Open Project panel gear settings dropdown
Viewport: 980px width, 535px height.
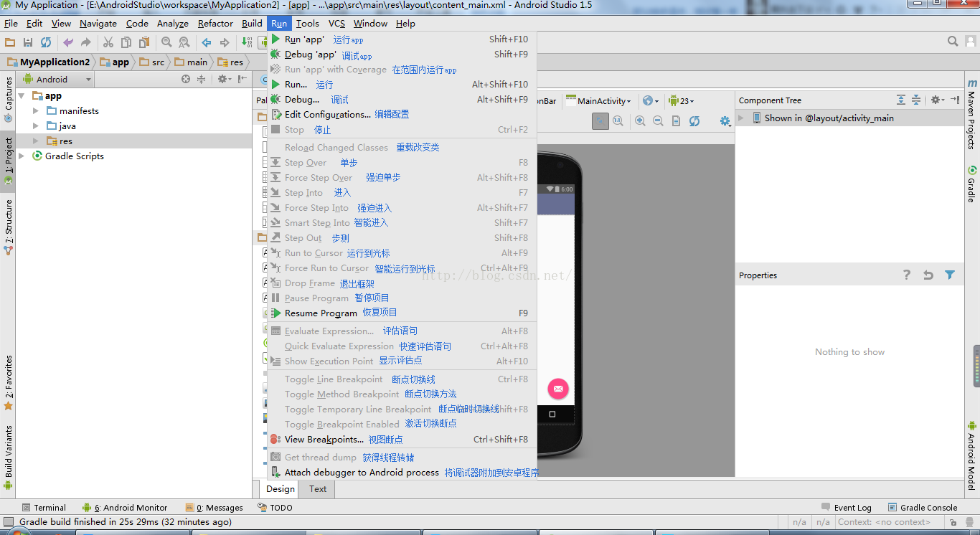tap(225, 80)
